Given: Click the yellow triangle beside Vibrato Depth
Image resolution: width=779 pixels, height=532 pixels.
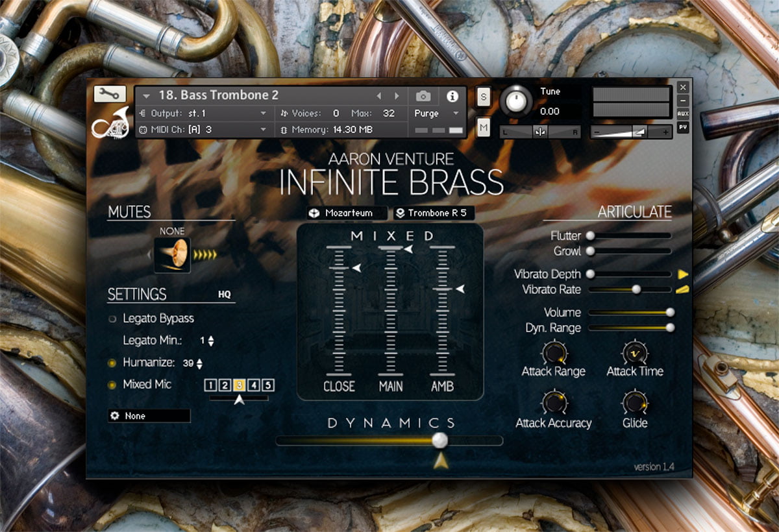Looking at the screenshot, I should point(683,274).
